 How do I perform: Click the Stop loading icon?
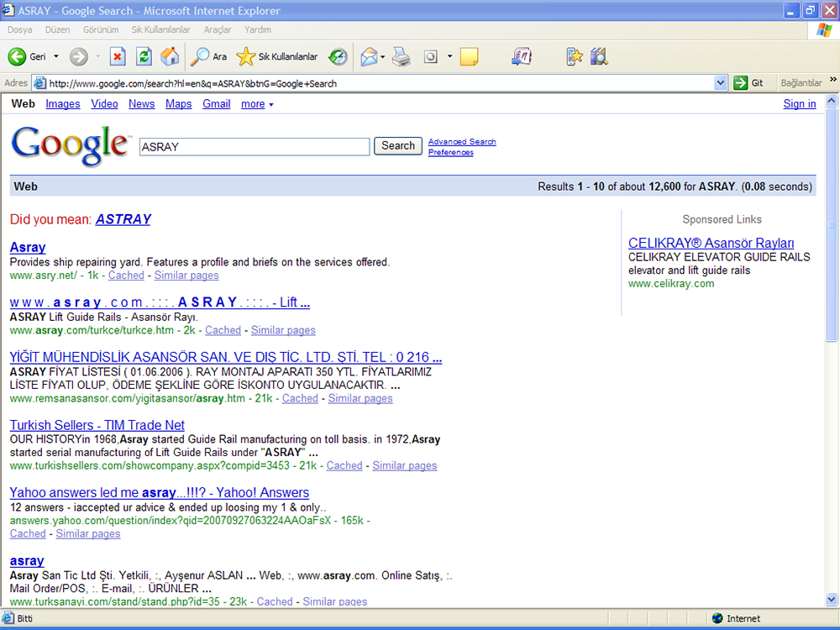click(x=118, y=56)
